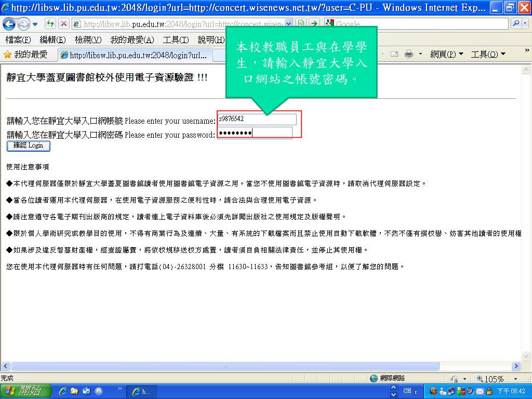Go back with the browser Back arrow
The width and height of the screenshot is (532, 399).
coord(9,24)
